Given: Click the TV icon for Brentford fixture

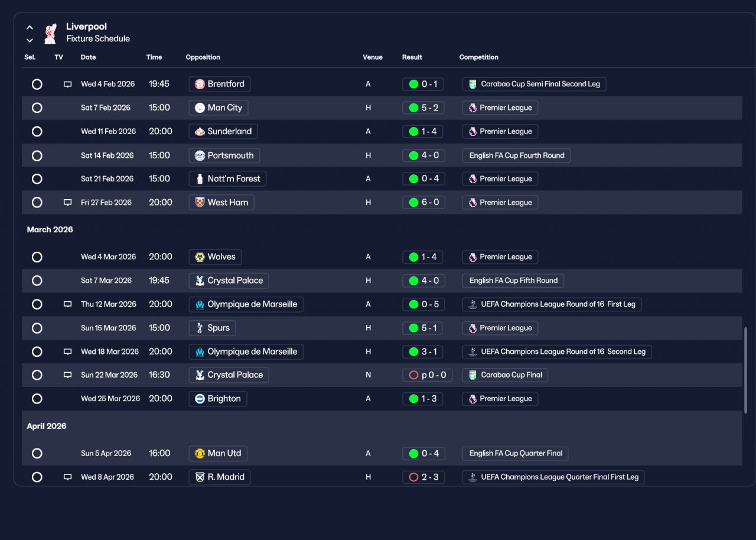Looking at the screenshot, I should click(67, 84).
